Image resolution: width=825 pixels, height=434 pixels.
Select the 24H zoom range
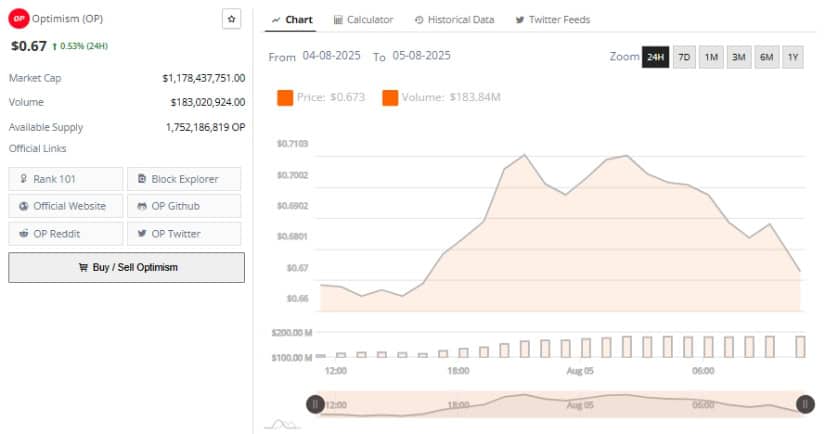coord(656,57)
